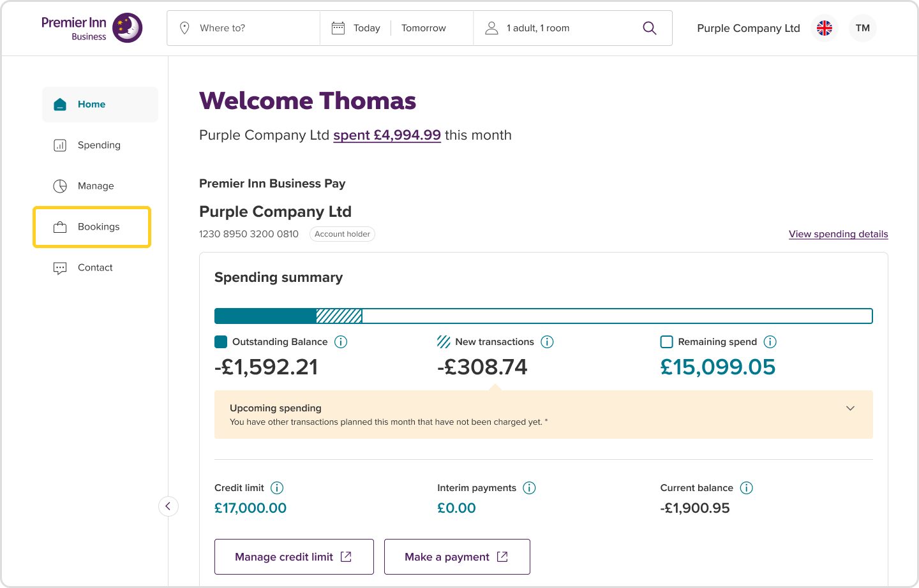Collapse the sidebar with the arrow button

tap(168, 506)
